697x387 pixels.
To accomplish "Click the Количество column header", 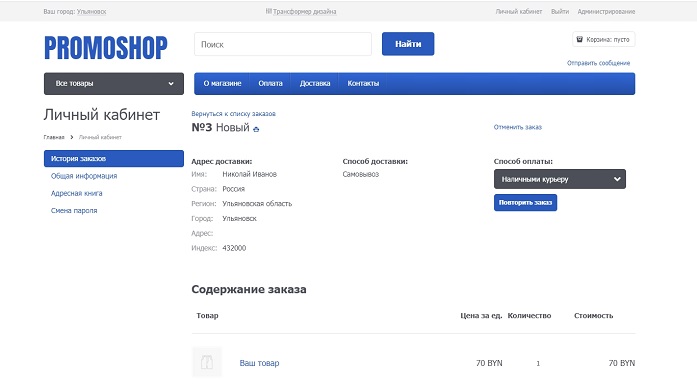I will pos(529,315).
